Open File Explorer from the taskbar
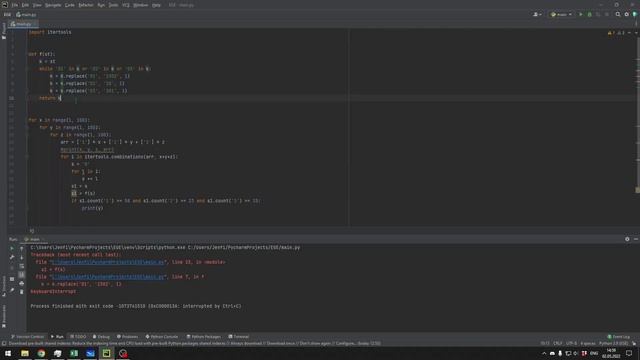640x360 pixels. pyautogui.click(x=25, y=353)
